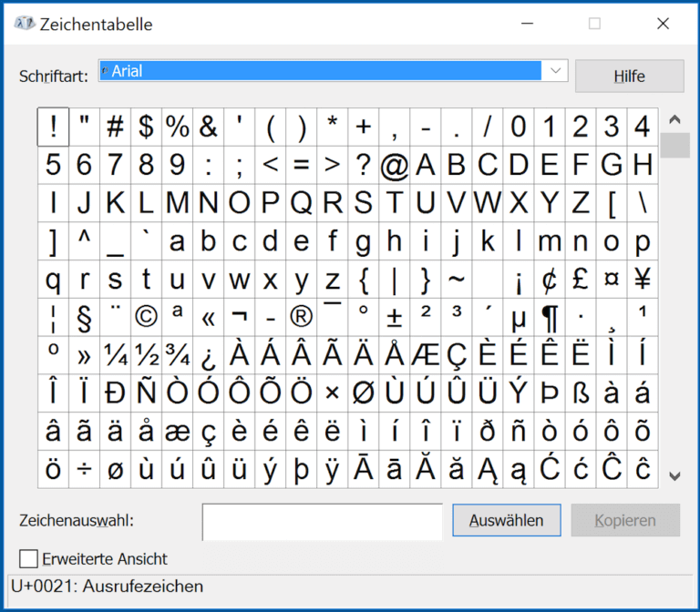Select the uppercase Ð eth character
Image resolution: width=700 pixels, height=612 pixels.
coord(115,393)
